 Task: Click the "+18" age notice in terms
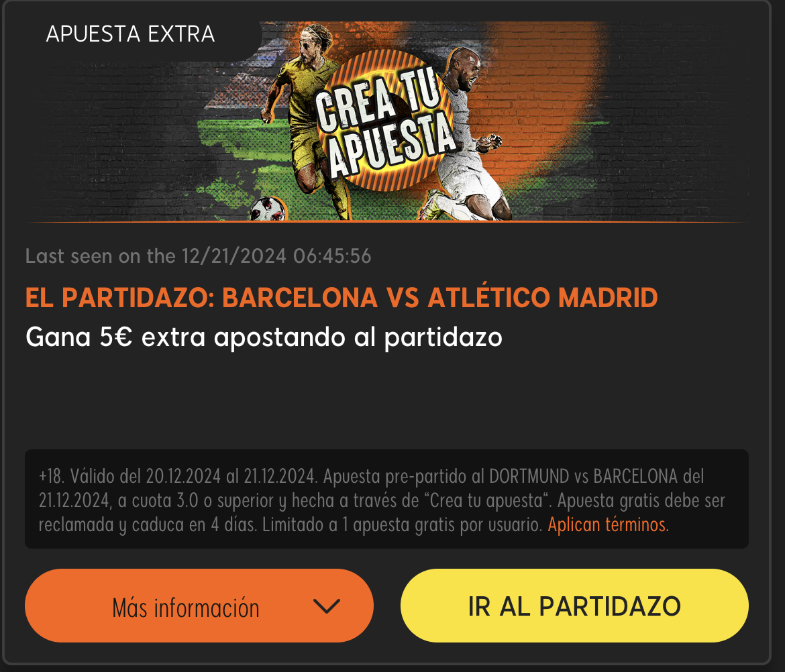[52, 476]
